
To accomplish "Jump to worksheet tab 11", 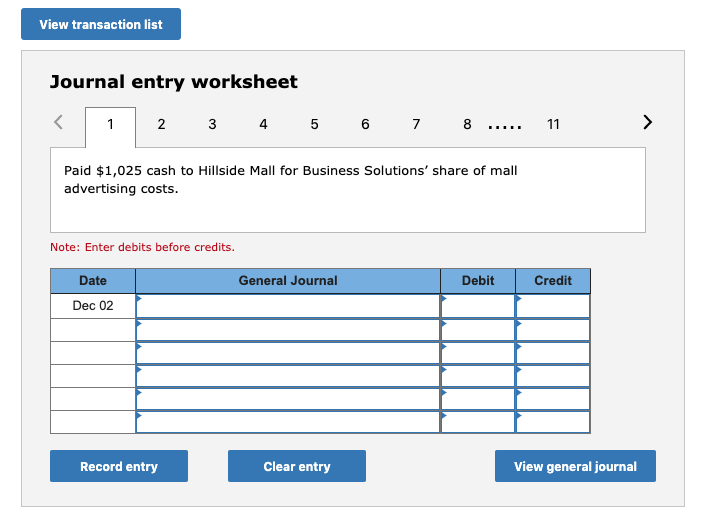I will (553, 124).
